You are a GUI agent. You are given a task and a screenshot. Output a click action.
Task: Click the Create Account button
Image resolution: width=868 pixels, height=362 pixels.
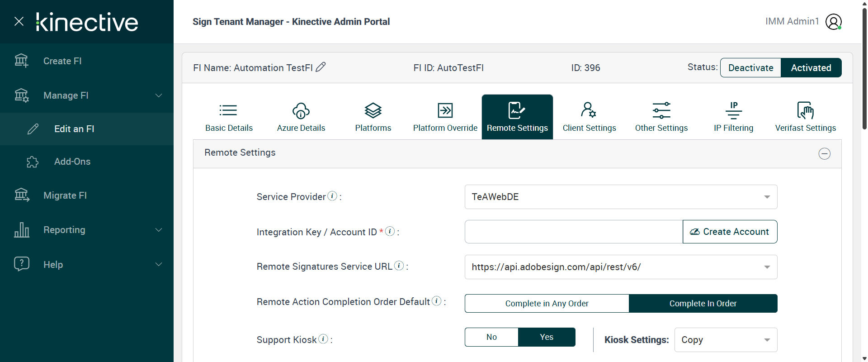click(x=730, y=232)
